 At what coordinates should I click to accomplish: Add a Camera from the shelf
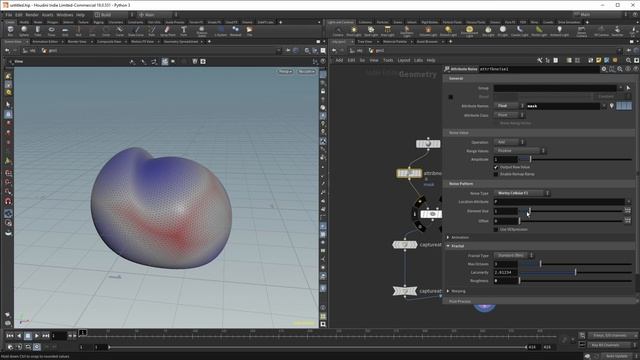coord(338,31)
